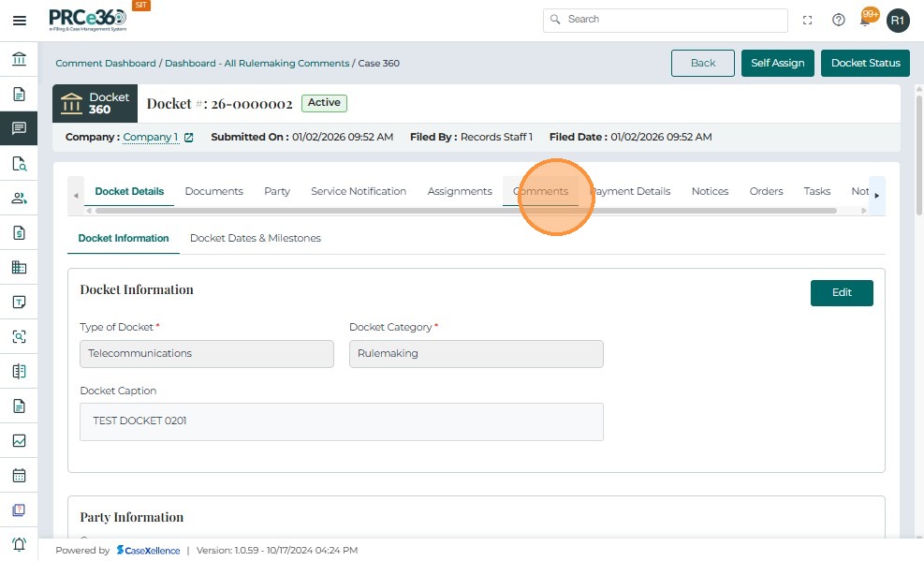Click the PRCe360 logo

[x=87, y=20]
